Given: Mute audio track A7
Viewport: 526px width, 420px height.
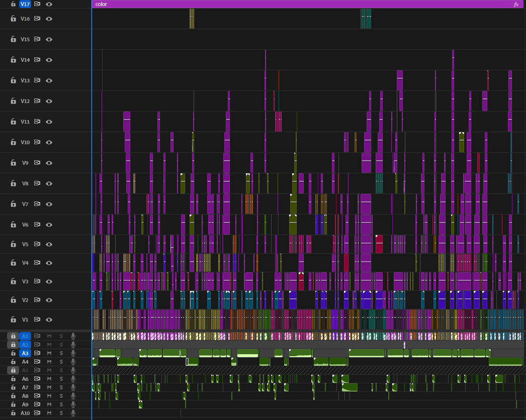Looking at the screenshot, I should (x=49, y=387).
